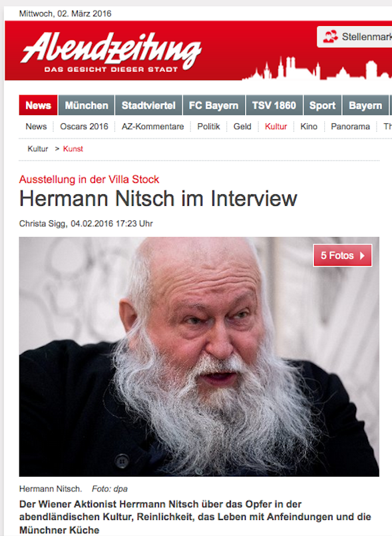This screenshot has width=392, height=536.
Task: Click the Abendzeitung logo
Action: (111, 53)
